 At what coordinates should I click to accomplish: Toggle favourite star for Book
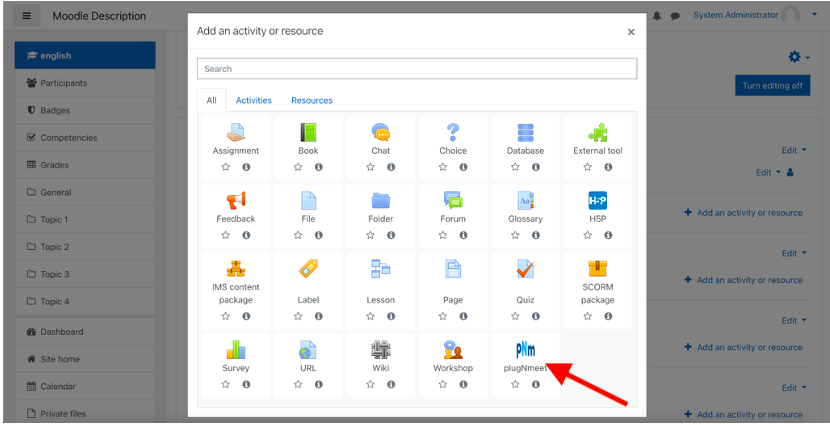[298, 167]
